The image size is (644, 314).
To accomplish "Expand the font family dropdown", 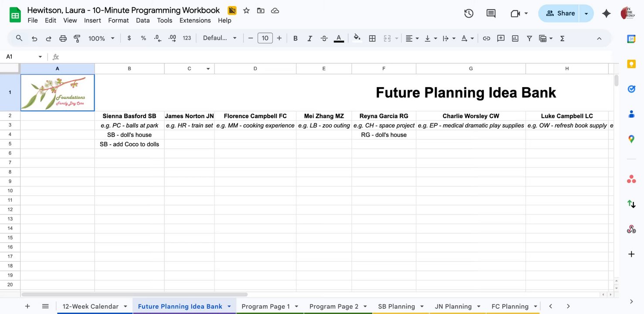I will click(x=220, y=38).
